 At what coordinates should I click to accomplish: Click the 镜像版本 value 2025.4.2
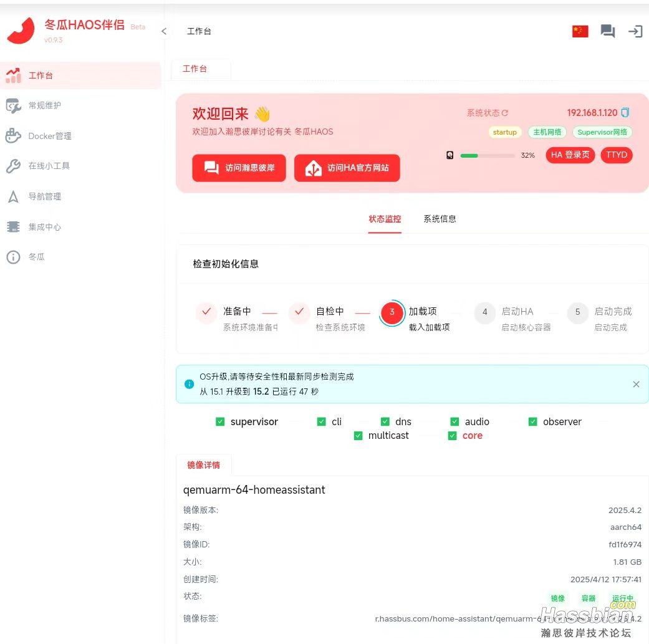click(625, 510)
